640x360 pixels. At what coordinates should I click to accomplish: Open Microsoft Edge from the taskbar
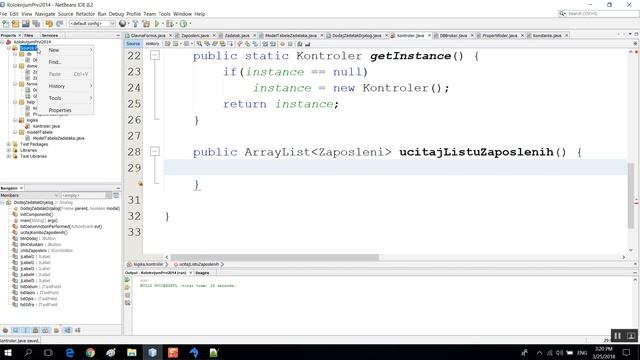click(x=69, y=352)
